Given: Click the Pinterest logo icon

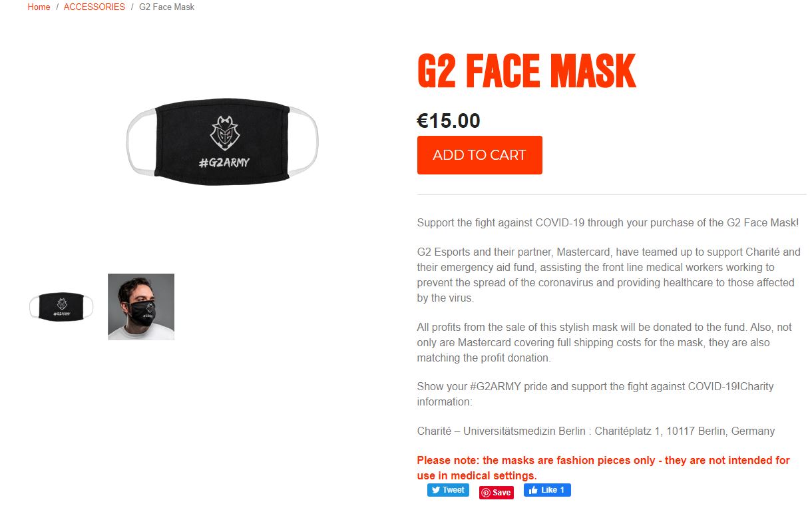Looking at the screenshot, I should point(486,493).
